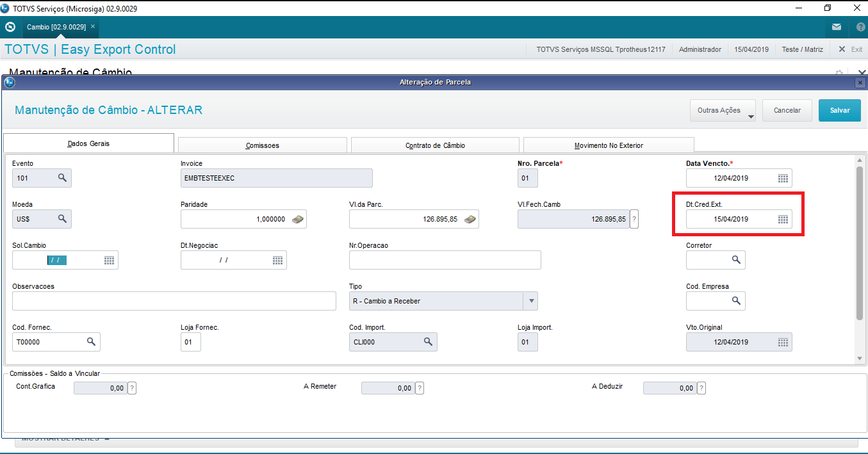Open the help question icon in header
This screenshot has width=868, height=454.
[x=860, y=27]
